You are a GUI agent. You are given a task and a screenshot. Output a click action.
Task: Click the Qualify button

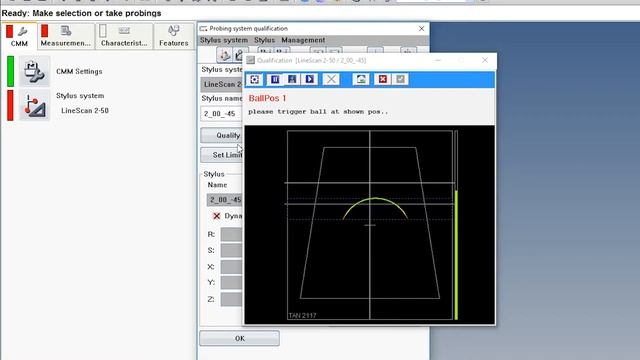(222, 136)
